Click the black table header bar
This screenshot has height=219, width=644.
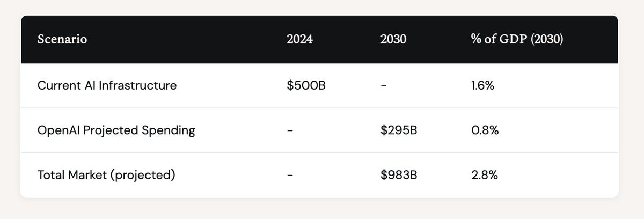[319, 39]
